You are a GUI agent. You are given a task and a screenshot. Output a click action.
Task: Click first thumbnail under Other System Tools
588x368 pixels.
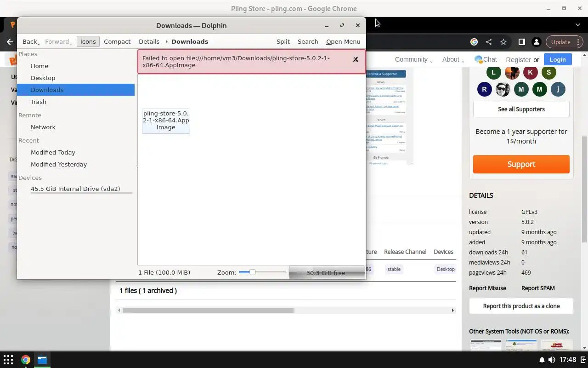pyautogui.click(x=486, y=345)
